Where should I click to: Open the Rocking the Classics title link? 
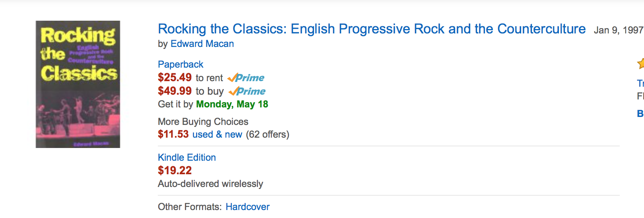(x=371, y=29)
